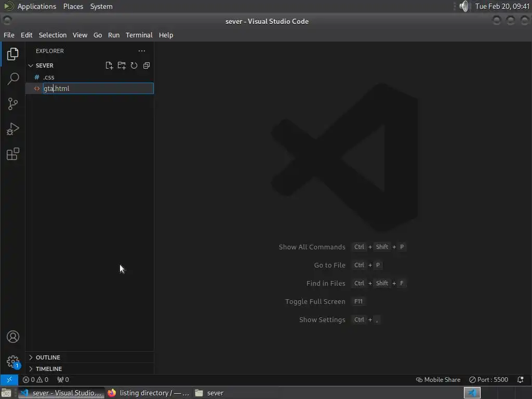Open notifications bell in status bar
532x399 pixels.
[521, 380]
